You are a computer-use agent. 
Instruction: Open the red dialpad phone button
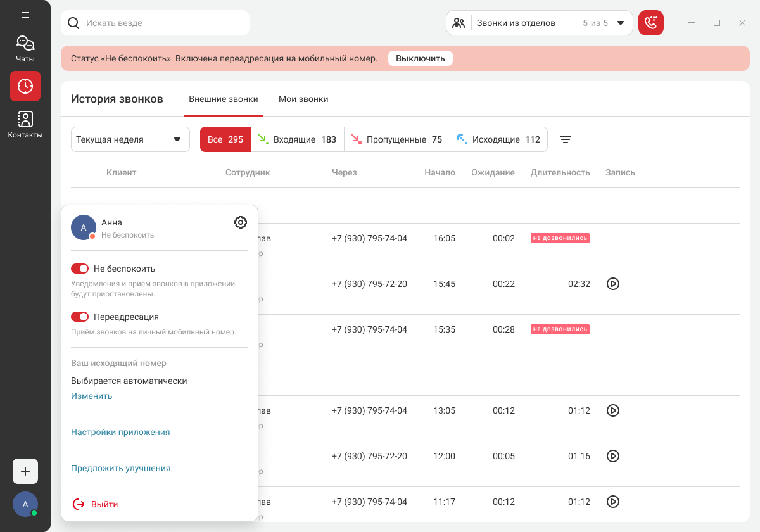click(x=650, y=23)
